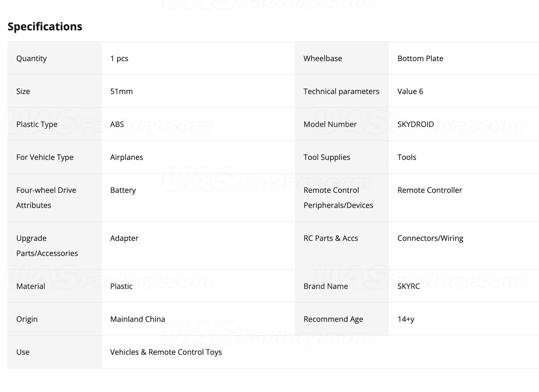Screen dimensions: 539x392
Task: Click the Wheelbase label
Action: pyautogui.click(x=323, y=58)
